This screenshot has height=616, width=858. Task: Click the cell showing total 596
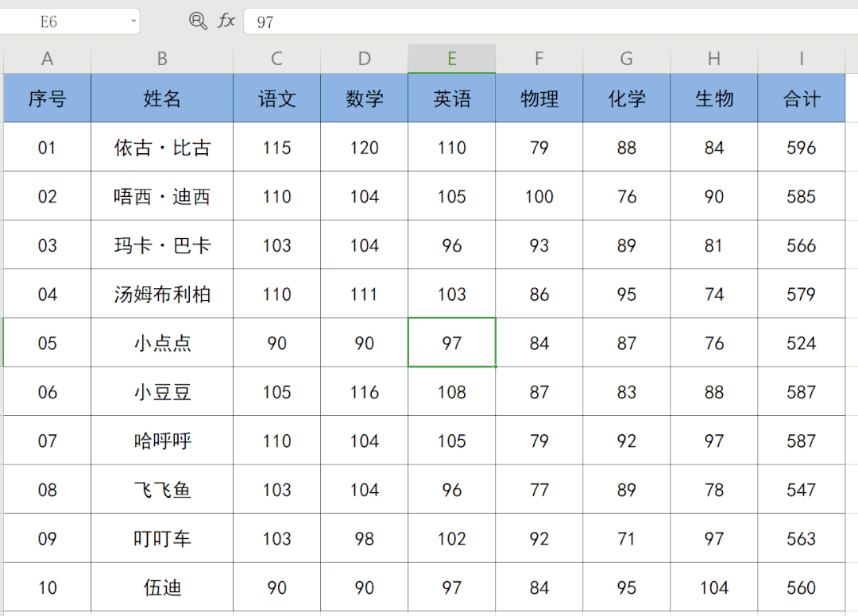click(801, 148)
